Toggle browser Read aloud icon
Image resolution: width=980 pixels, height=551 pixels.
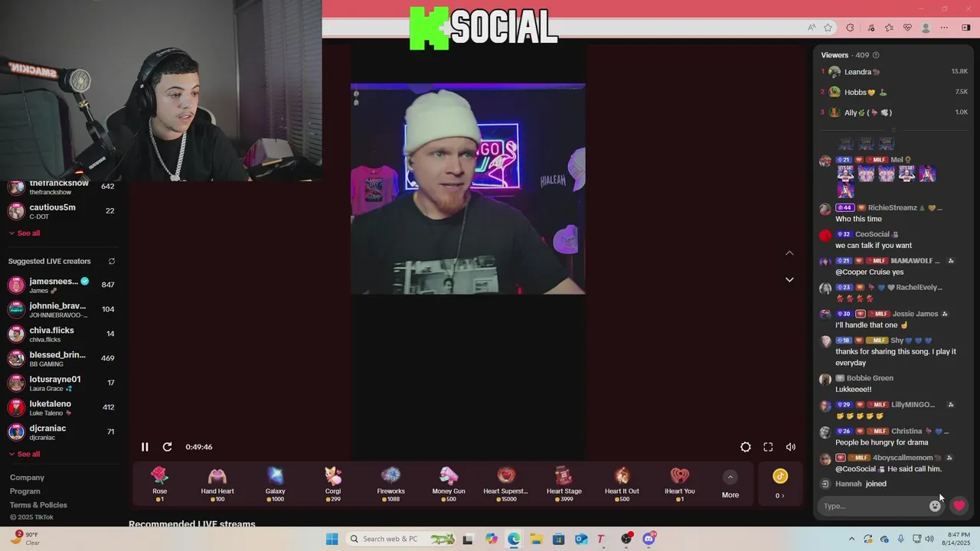pos(812,28)
